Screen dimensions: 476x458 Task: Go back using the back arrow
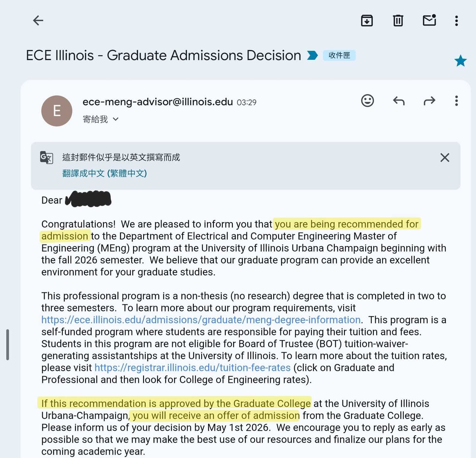pos(38,20)
